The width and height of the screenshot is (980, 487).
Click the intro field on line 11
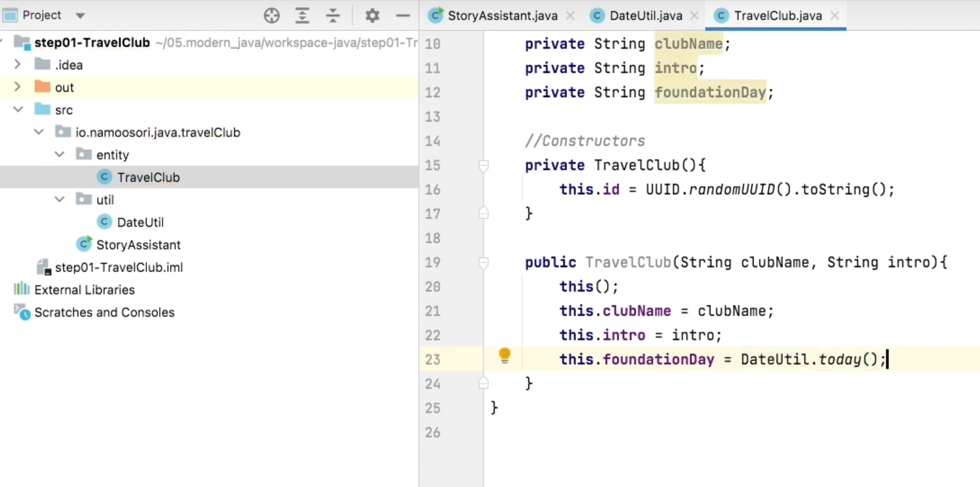(x=676, y=68)
